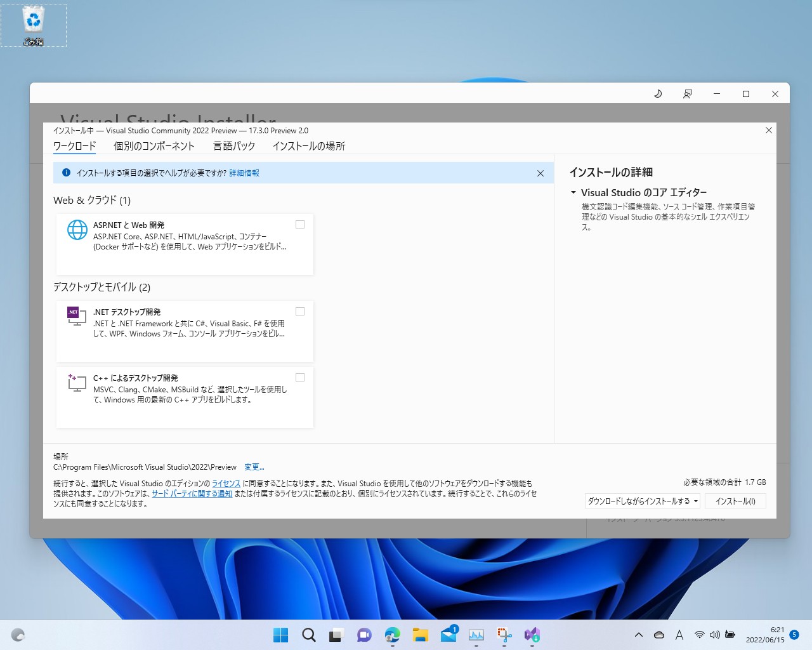Enable the ASP.NET と Web 開発 workload checkbox

coord(299,224)
